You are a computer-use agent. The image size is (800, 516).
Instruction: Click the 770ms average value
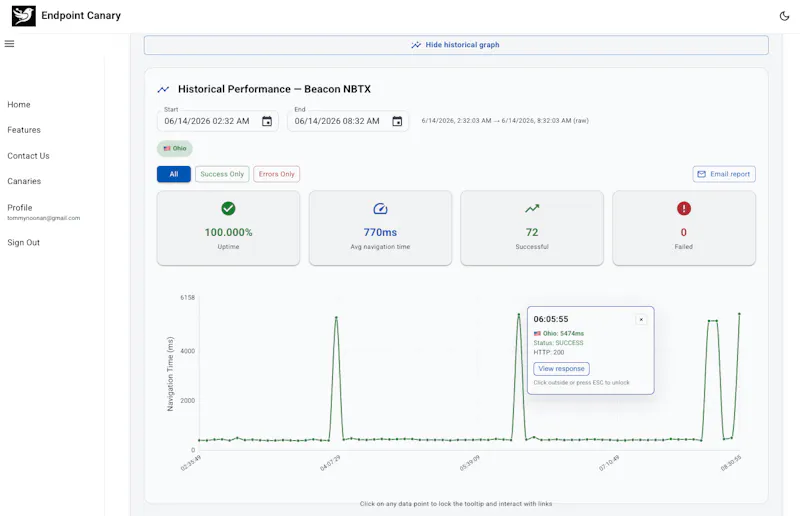point(380,232)
